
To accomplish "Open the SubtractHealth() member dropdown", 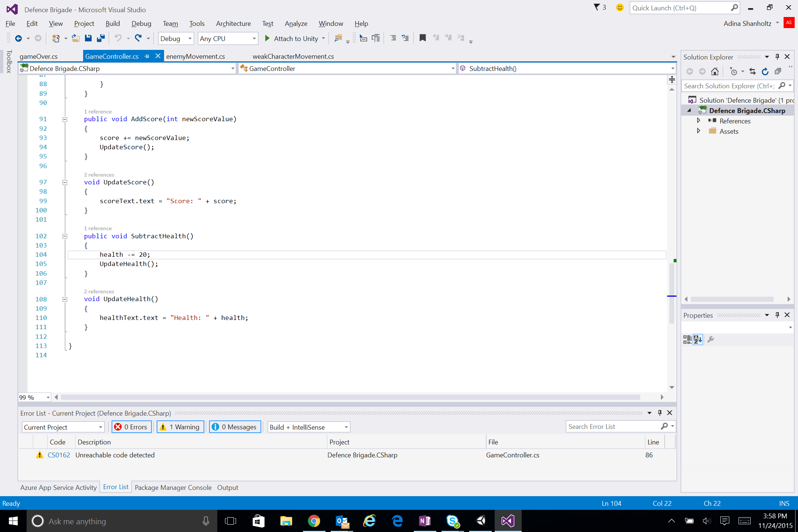I will click(x=567, y=68).
